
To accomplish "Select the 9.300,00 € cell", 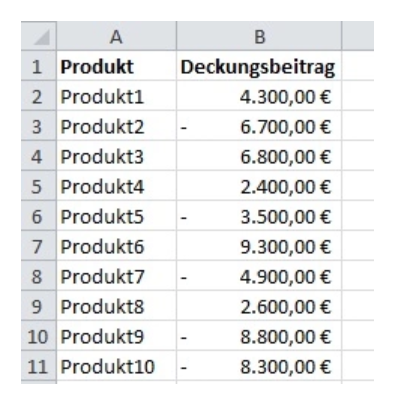I will coord(259,246).
